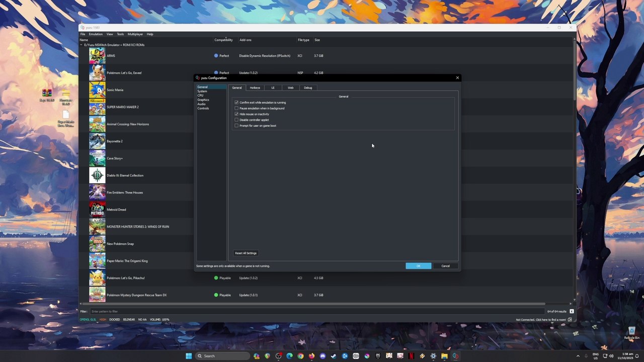The height and width of the screenshot is (362, 644).
Task: Clear the filter with the X button
Action: click(x=572, y=311)
